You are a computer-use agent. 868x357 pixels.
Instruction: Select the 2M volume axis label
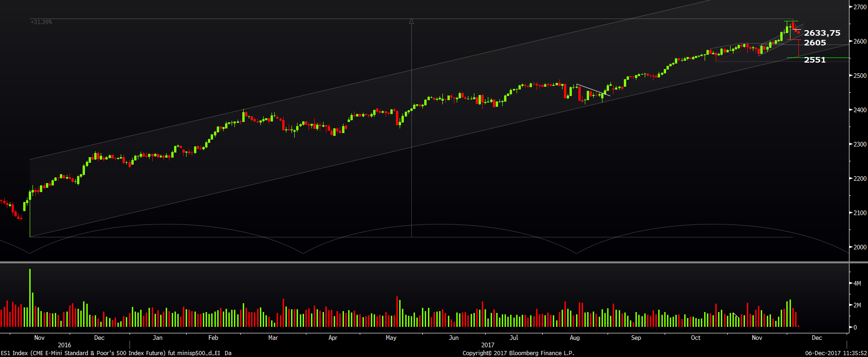pos(858,305)
